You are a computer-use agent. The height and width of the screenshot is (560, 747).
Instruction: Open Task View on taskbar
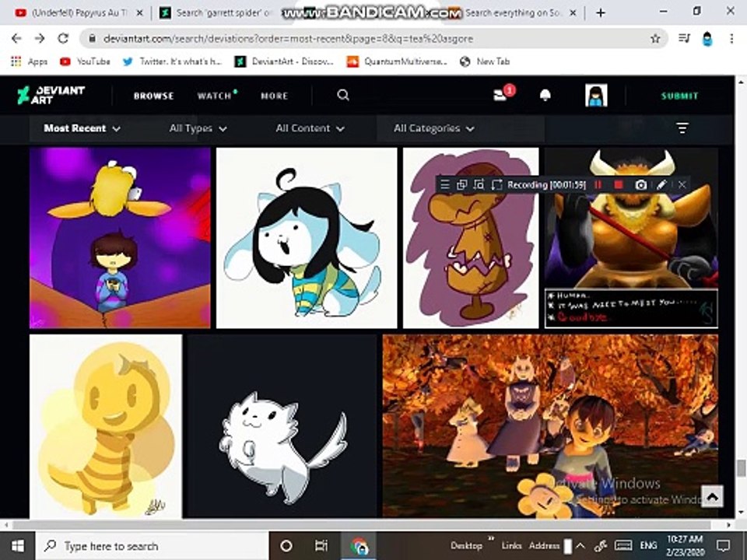321,546
